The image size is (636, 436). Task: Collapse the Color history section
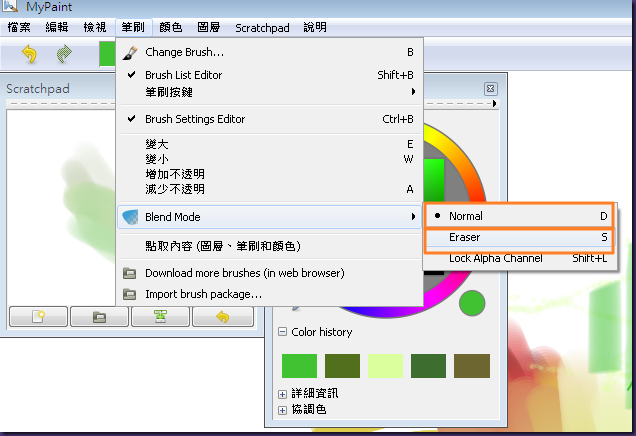click(282, 332)
